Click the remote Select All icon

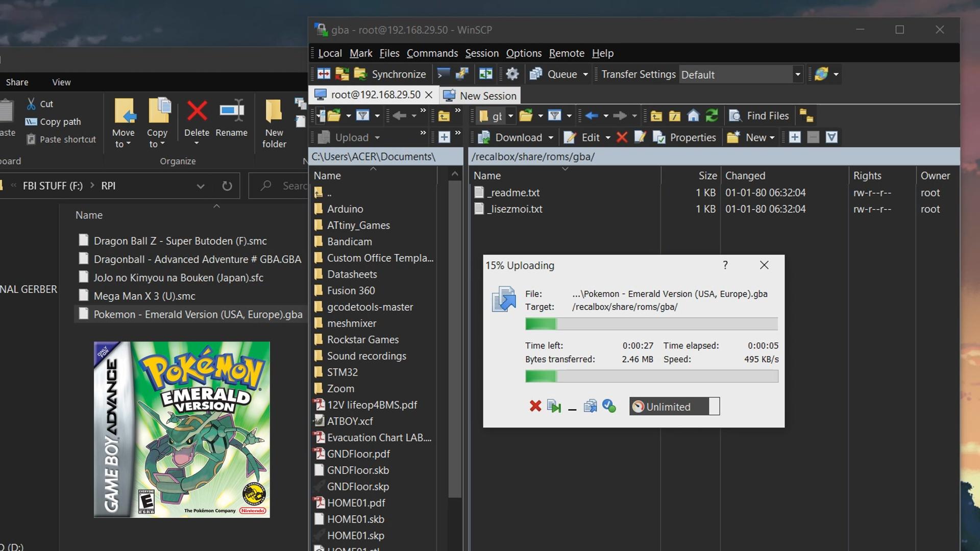point(831,137)
